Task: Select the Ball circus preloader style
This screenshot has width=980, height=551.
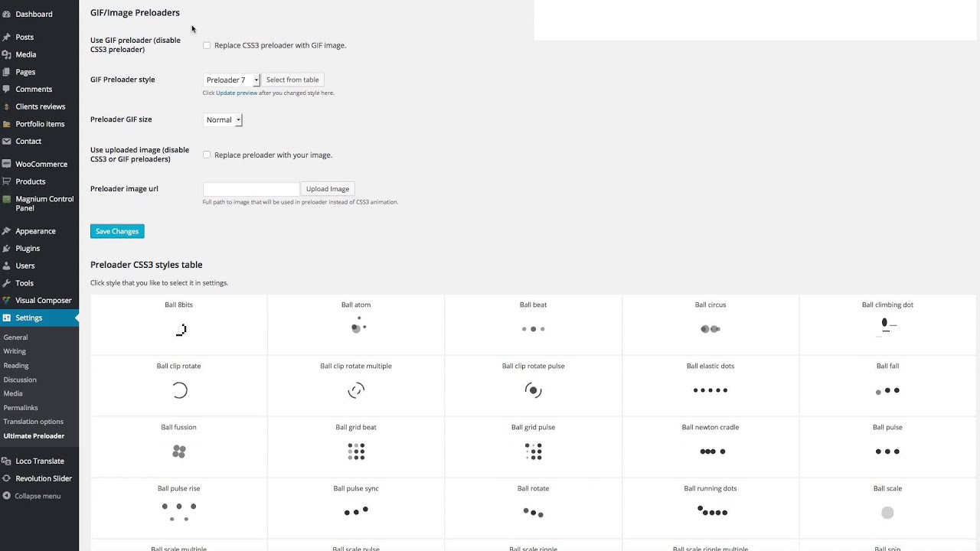Action: (x=710, y=324)
